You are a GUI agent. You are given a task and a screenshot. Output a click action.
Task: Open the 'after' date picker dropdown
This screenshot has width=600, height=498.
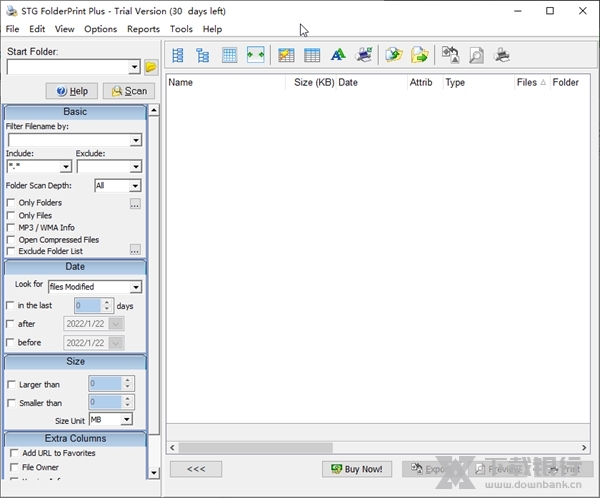(116, 324)
